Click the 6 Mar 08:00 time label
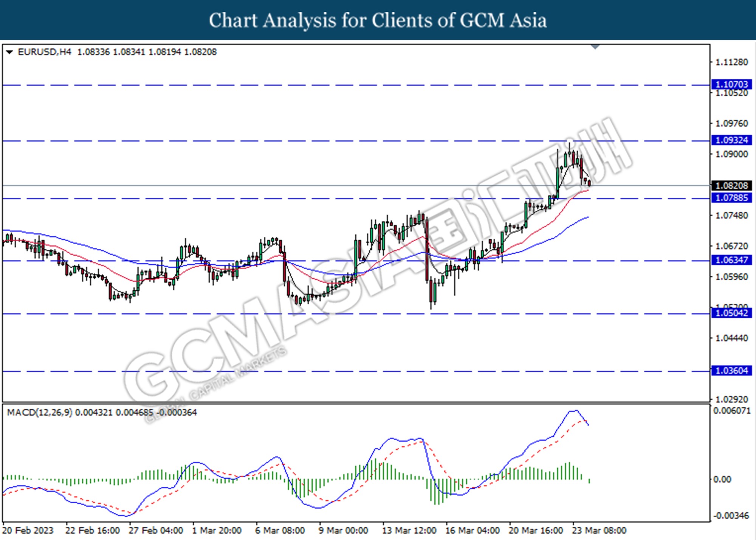This screenshot has height=540, width=756. [x=280, y=531]
